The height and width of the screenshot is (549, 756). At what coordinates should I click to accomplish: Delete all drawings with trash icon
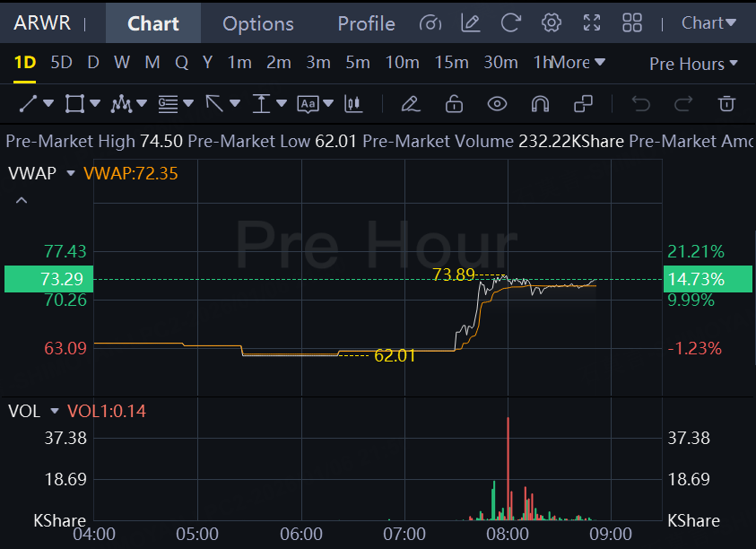[727, 104]
